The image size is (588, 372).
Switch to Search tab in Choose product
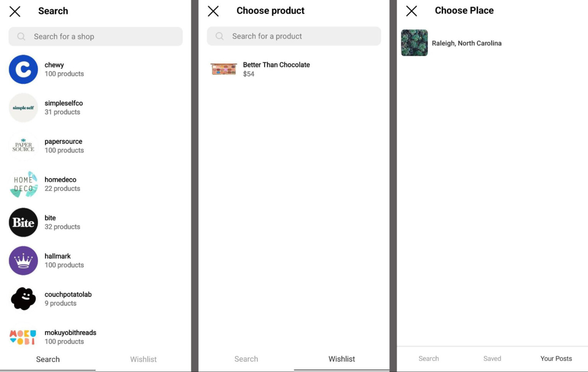(246, 359)
